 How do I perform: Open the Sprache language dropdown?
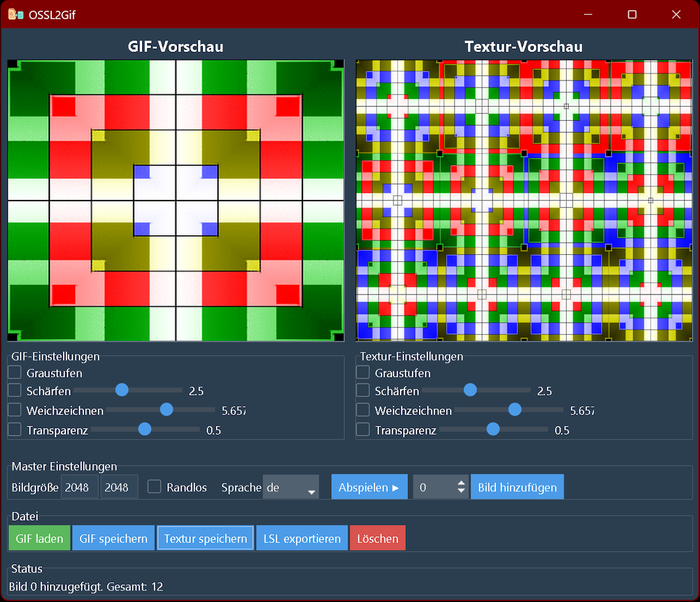click(291, 487)
